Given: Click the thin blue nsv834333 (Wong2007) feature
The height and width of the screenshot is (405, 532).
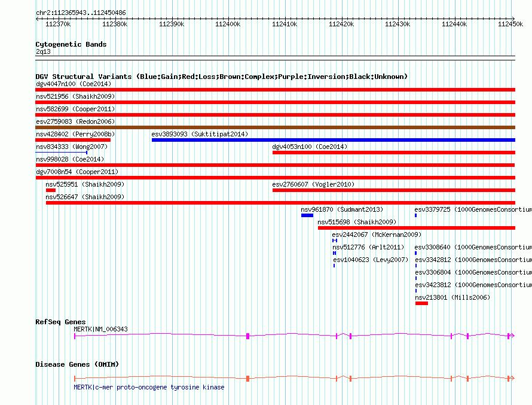Looking at the screenshot, I should click(62, 153).
